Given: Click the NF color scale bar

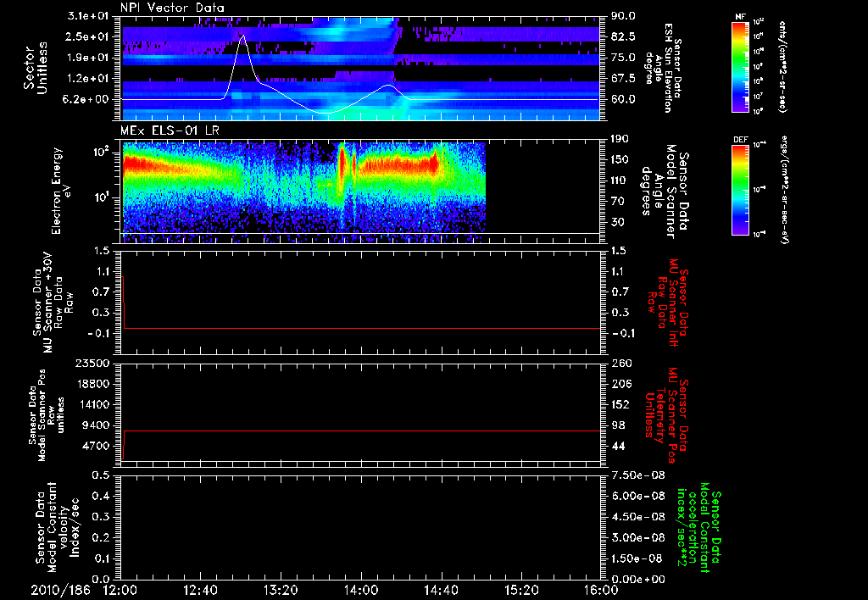Looking at the screenshot, I should tap(741, 66).
